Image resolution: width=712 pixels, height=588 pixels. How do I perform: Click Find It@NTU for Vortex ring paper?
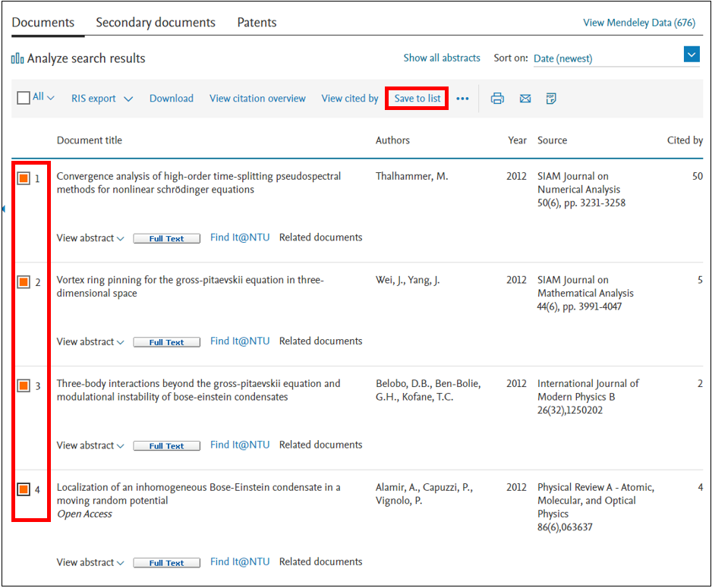[240, 341]
